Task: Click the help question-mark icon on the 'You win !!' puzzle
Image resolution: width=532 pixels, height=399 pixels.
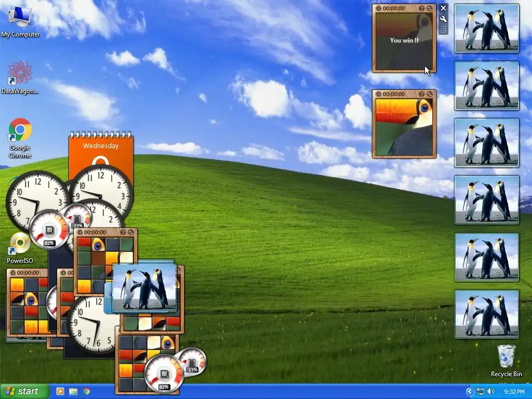Action: click(422, 8)
